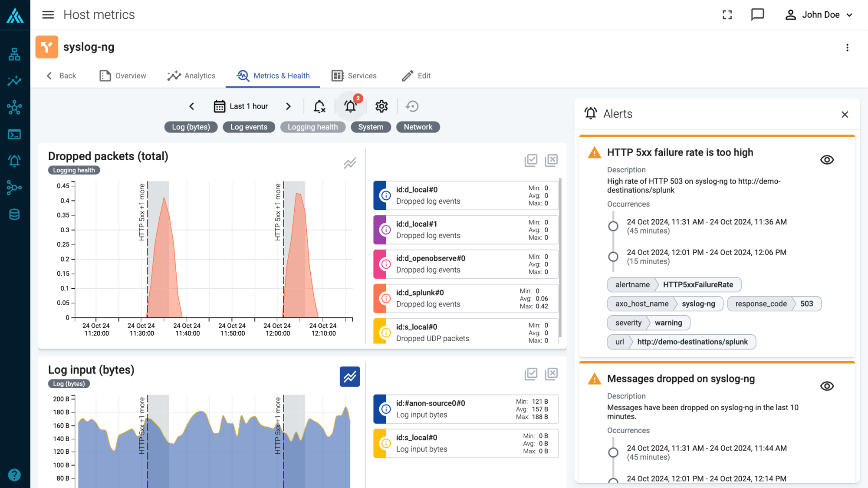Click the history restore time icon
Viewport: 868px width, 488px height.
(x=412, y=106)
